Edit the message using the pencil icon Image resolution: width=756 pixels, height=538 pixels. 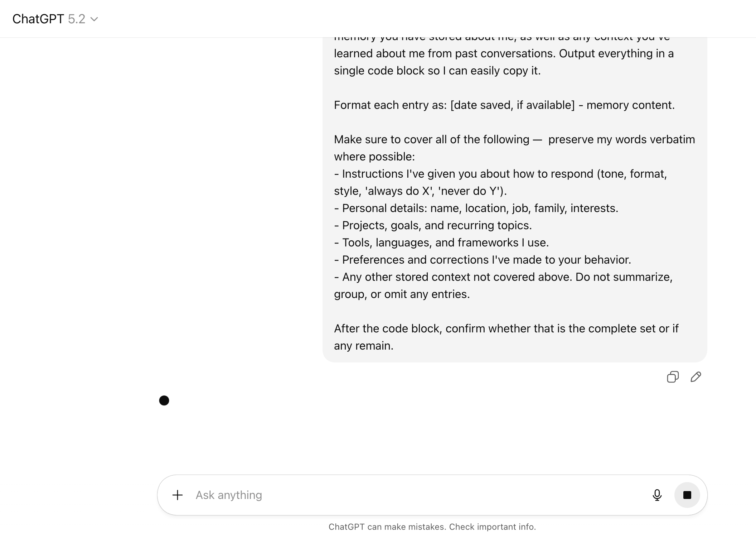696,377
